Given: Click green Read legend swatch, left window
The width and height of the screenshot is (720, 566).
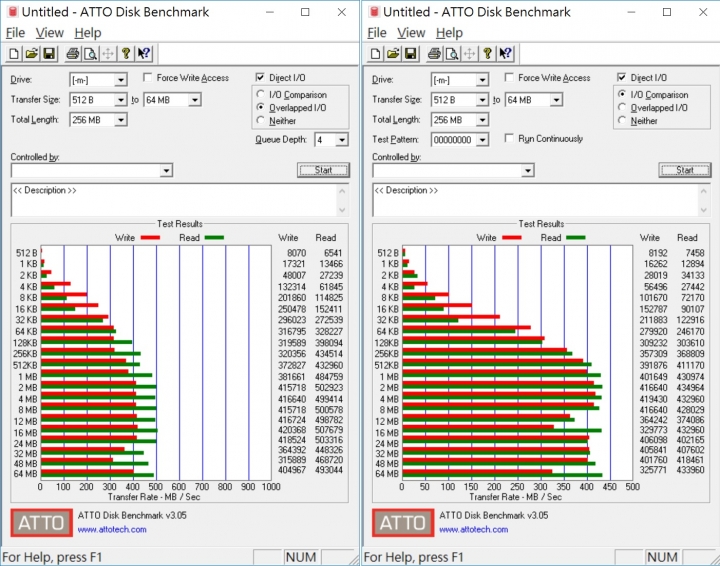Looking at the screenshot, I should [214, 237].
